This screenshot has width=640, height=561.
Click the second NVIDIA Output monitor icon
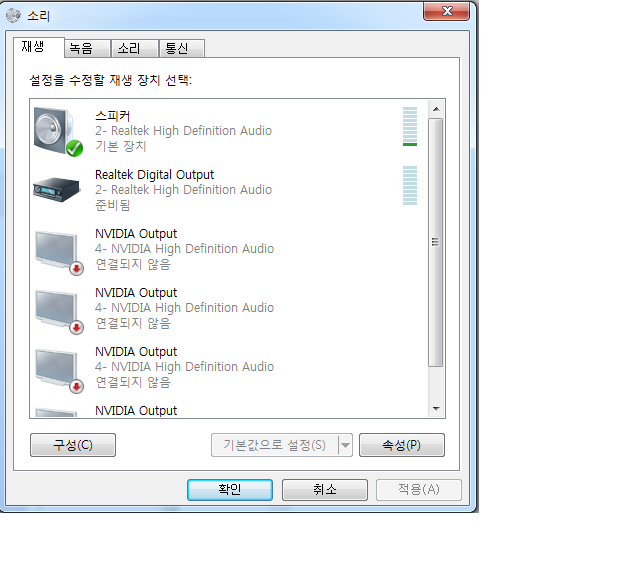pos(59,312)
